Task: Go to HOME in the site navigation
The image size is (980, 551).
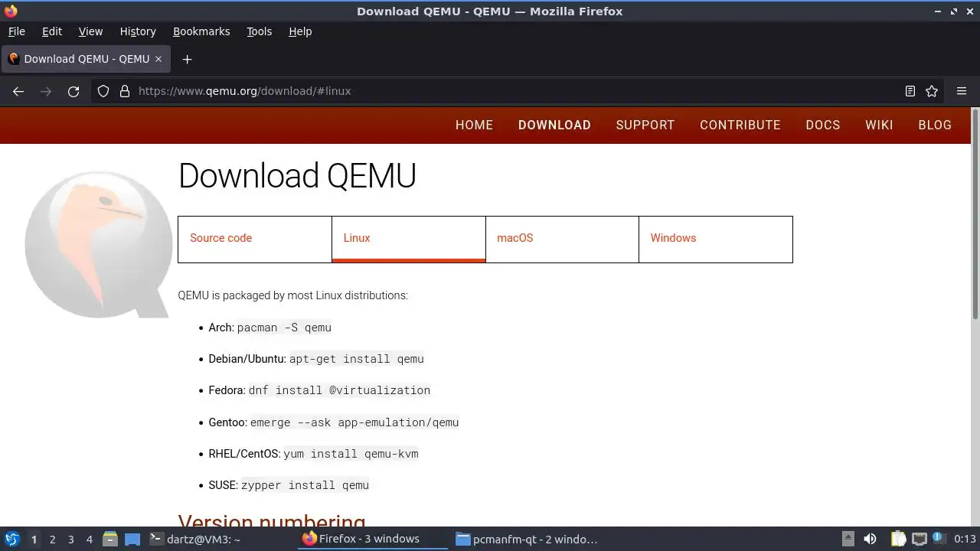Action: [x=474, y=125]
